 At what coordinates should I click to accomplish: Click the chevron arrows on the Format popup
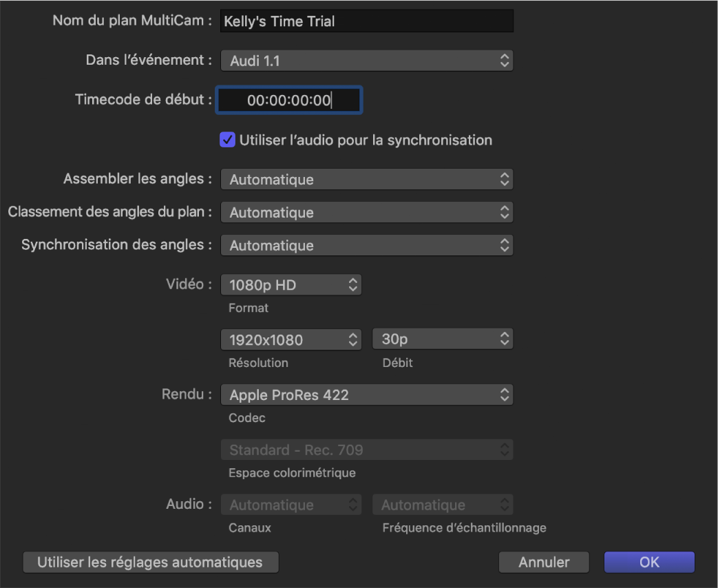pos(352,284)
